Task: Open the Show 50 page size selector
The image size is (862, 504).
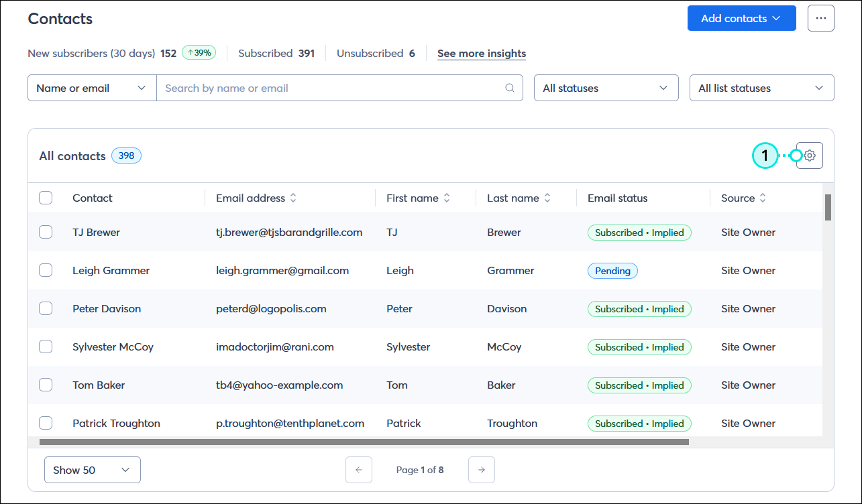Action: click(92, 469)
